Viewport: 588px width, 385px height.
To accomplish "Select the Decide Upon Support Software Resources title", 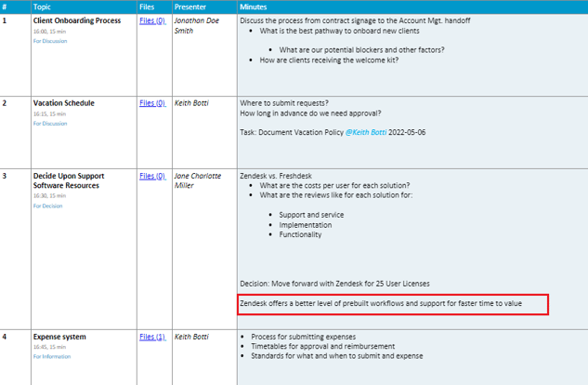I will (x=69, y=180).
